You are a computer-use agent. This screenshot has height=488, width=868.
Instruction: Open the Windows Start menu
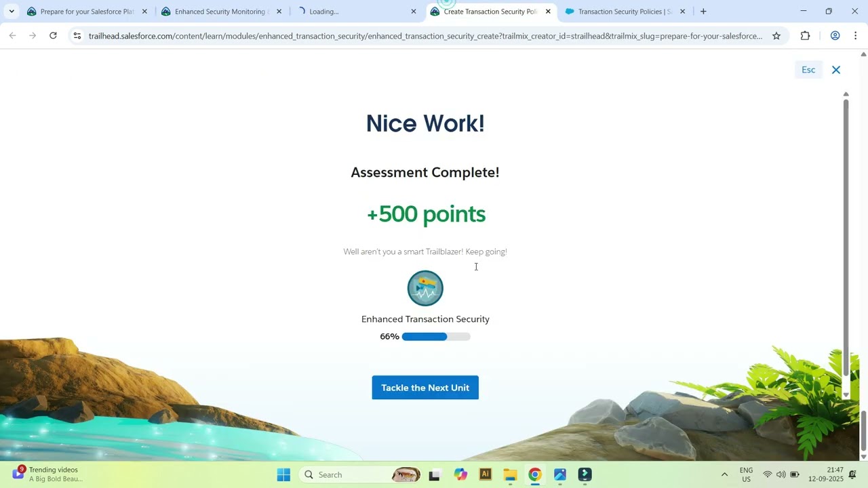click(x=283, y=474)
